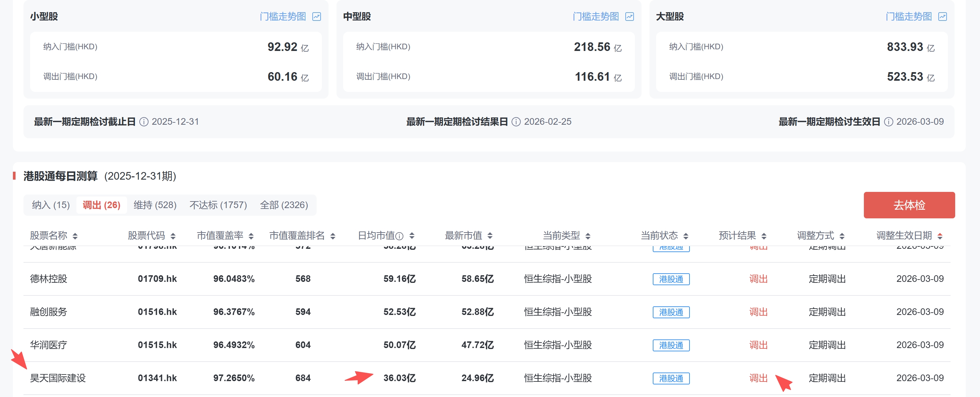Sort by 股票代码 column arrows

click(173, 236)
